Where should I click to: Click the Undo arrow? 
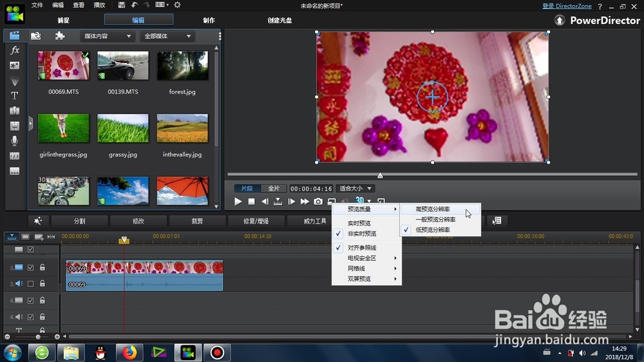(x=135, y=5)
